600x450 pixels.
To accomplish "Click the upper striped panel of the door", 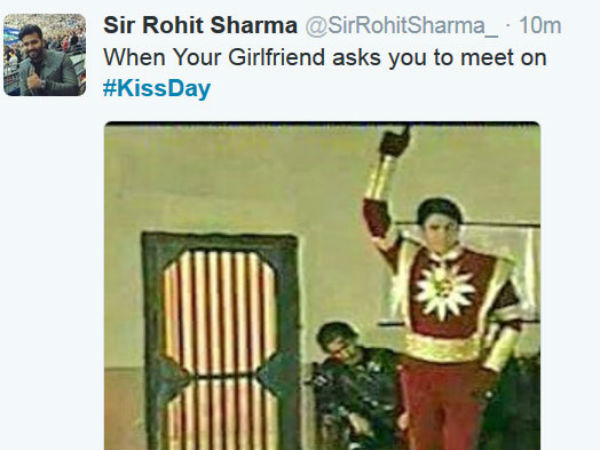I will (220, 312).
